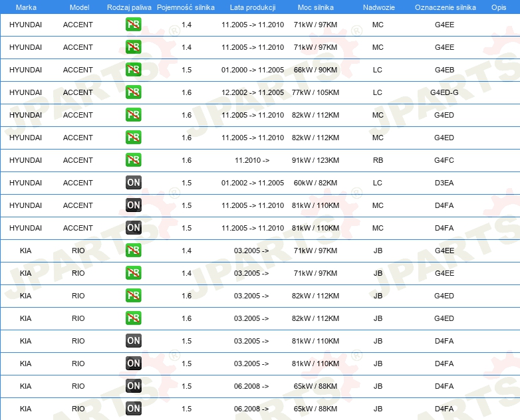Screen dimensions: 520x420
Task: Click the 91kW / 123KM power cell
Action: pyautogui.click(x=315, y=160)
